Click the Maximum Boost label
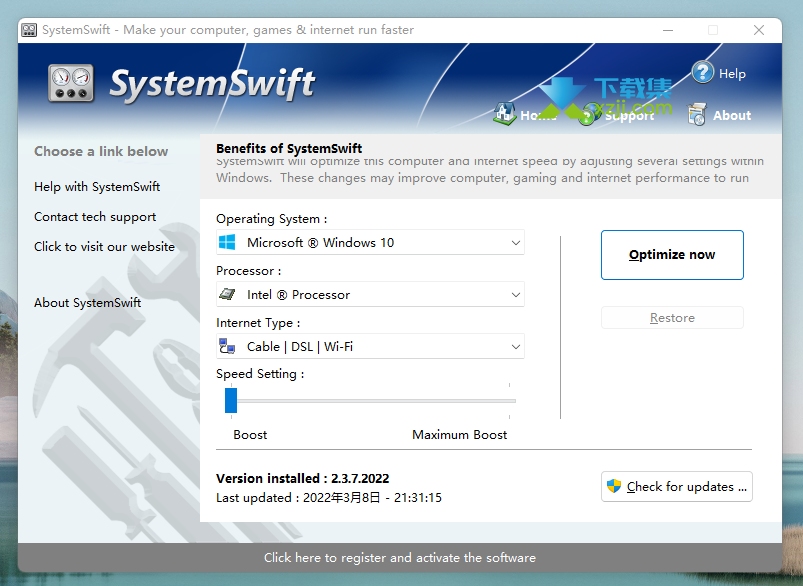Screen dimensions: 803x586 pyautogui.click(x=459, y=435)
